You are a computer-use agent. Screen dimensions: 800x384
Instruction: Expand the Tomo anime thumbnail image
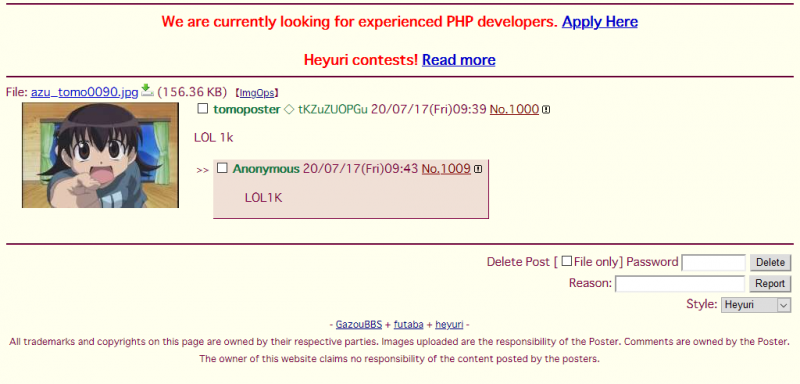[100, 155]
